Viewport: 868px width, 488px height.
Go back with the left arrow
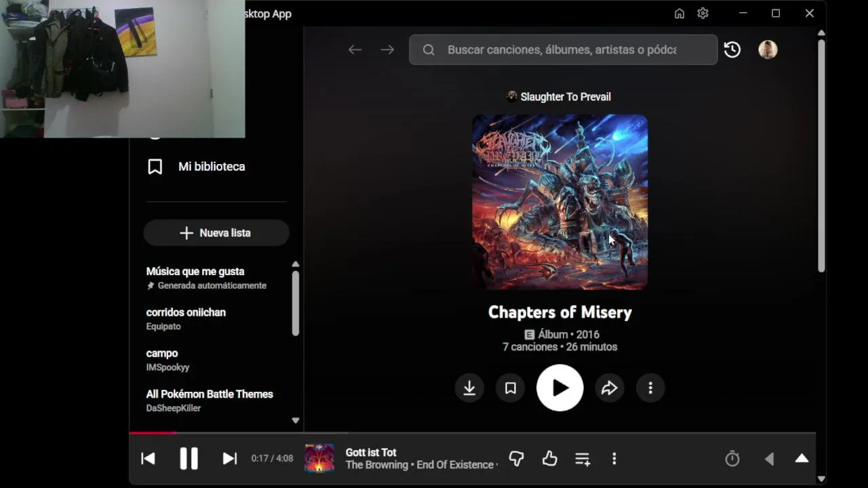click(x=355, y=49)
